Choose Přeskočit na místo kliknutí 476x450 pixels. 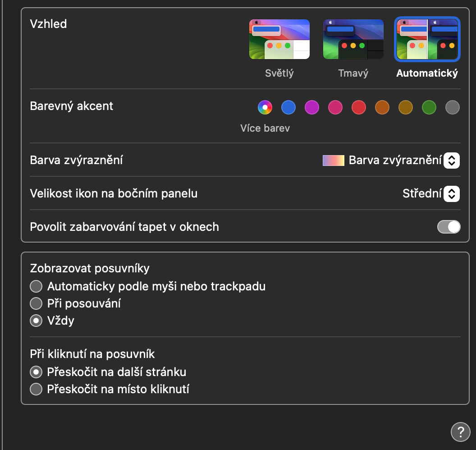pyautogui.click(x=36, y=389)
